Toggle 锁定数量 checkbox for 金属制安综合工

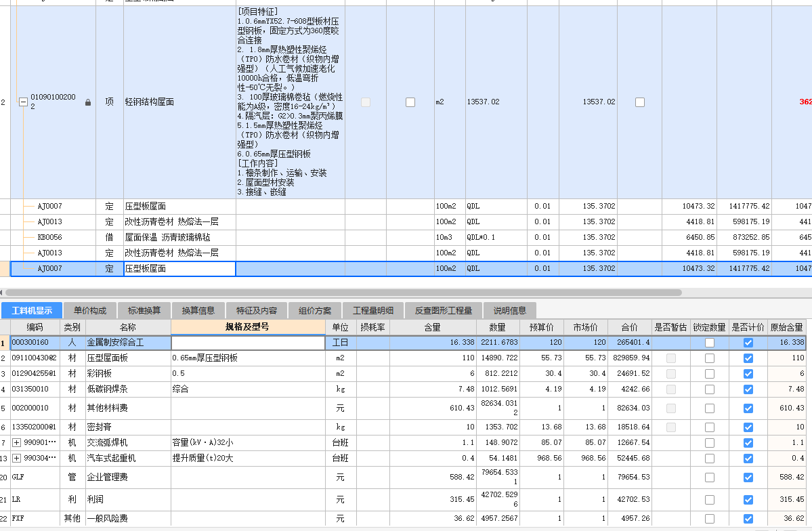(710, 343)
